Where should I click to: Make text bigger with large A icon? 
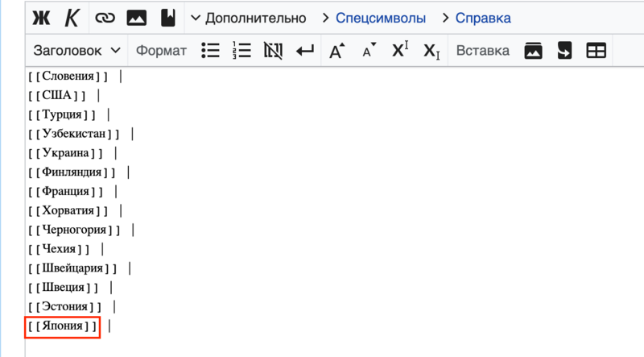tap(337, 51)
